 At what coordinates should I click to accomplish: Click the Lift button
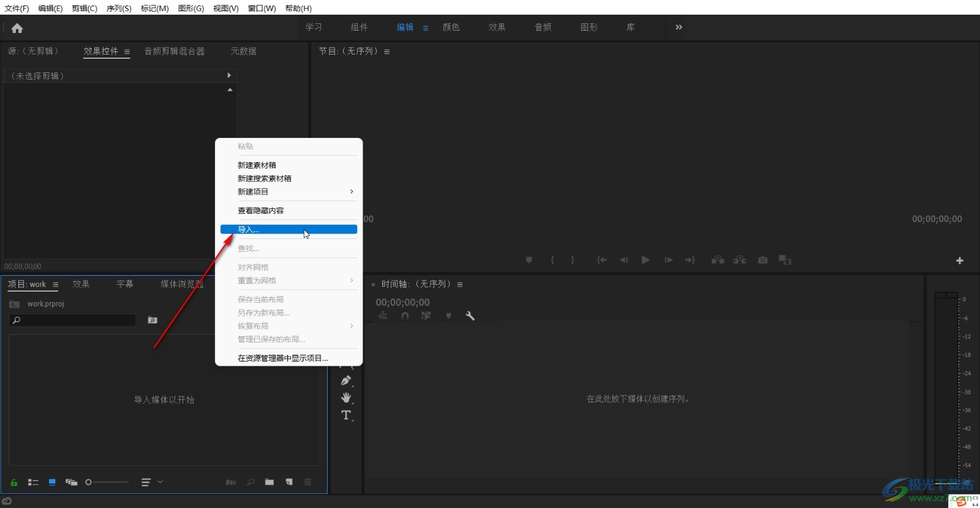click(x=717, y=260)
